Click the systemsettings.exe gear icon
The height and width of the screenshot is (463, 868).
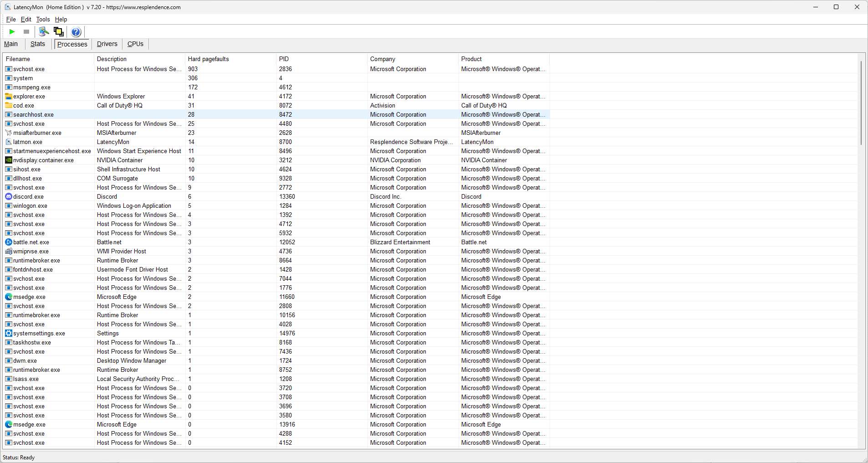tap(9, 333)
